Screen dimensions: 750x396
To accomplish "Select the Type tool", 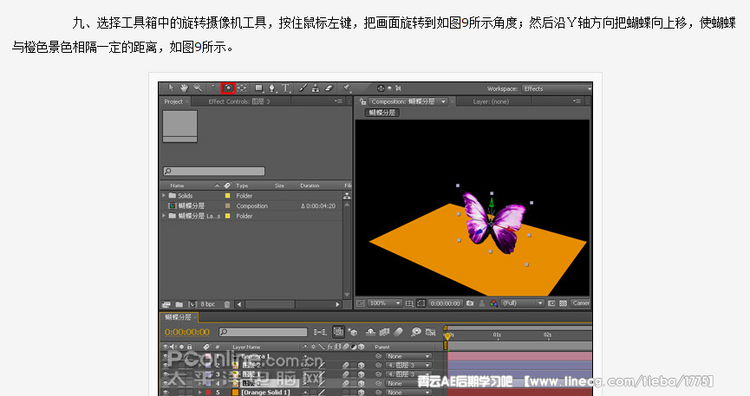I will point(286,88).
